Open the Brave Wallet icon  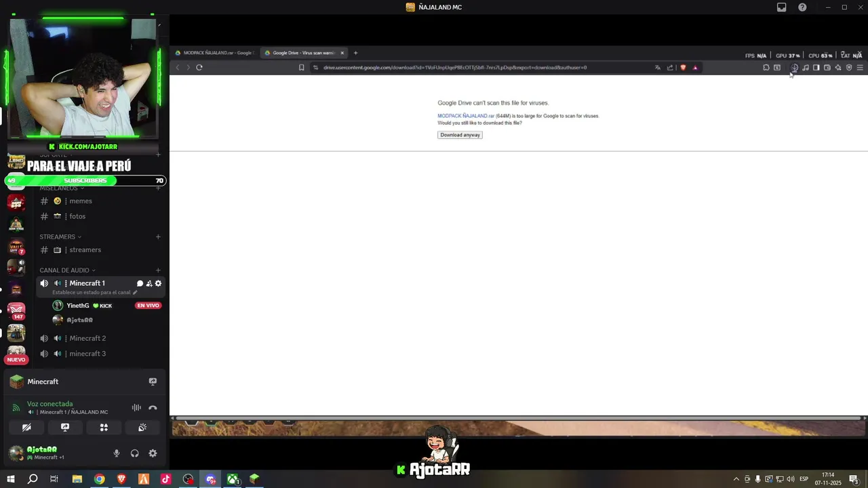point(827,68)
